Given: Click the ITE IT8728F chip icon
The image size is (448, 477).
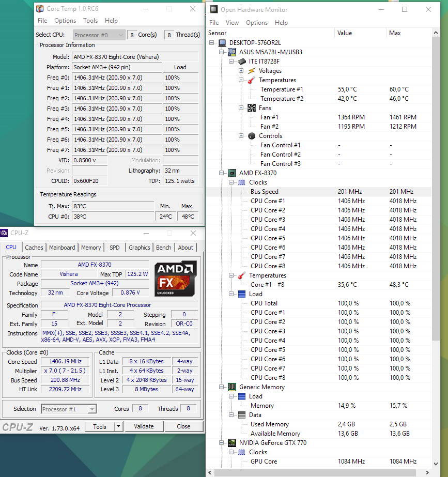Looking at the screenshot, I should tap(242, 61).
